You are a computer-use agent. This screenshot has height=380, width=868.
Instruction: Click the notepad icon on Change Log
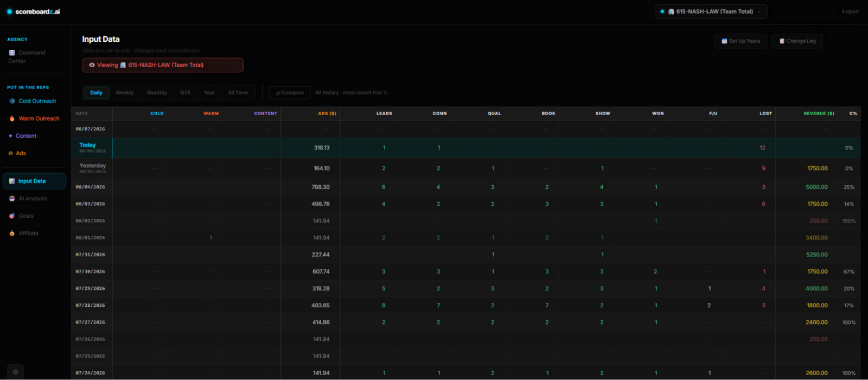point(782,41)
